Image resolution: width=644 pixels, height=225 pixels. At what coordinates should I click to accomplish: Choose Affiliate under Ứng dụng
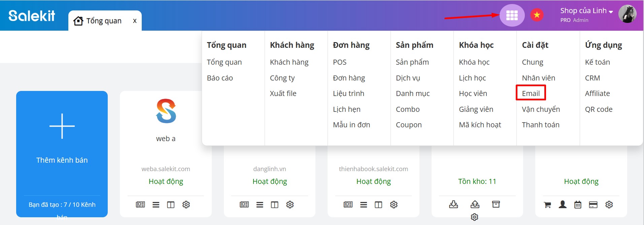(597, 93)
